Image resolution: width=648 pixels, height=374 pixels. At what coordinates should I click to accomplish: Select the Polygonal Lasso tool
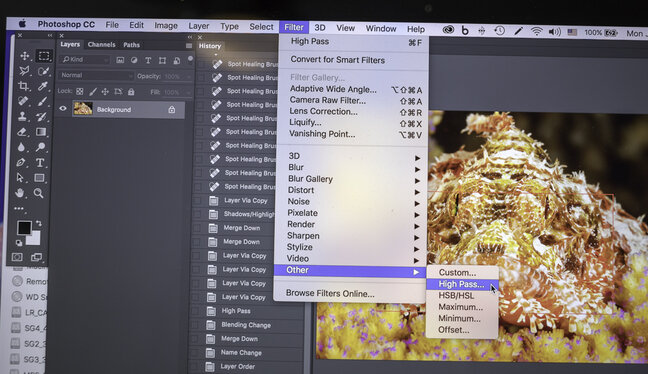tap(24, 71)
